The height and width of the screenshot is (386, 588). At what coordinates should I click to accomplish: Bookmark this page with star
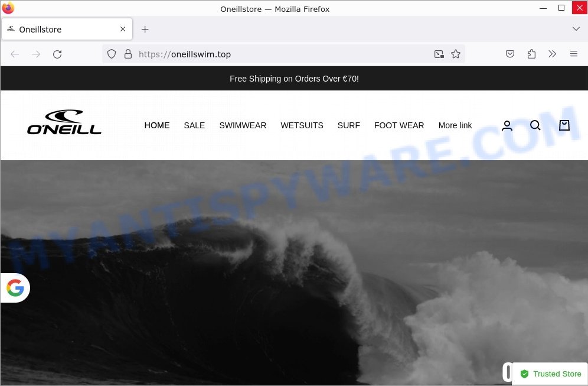click(x=456, y=54)
